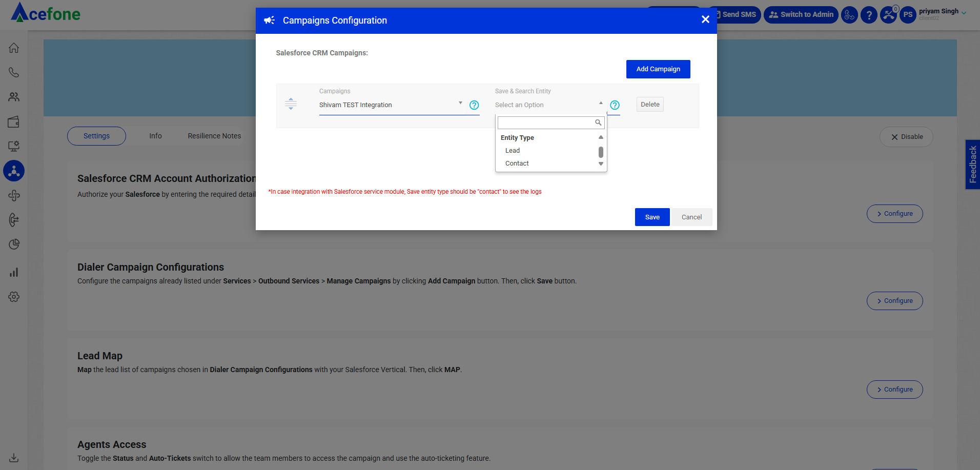This screenshot has height=470, width=980.
Task: Switch to the Info tab
Action: [x=155, y=136]
